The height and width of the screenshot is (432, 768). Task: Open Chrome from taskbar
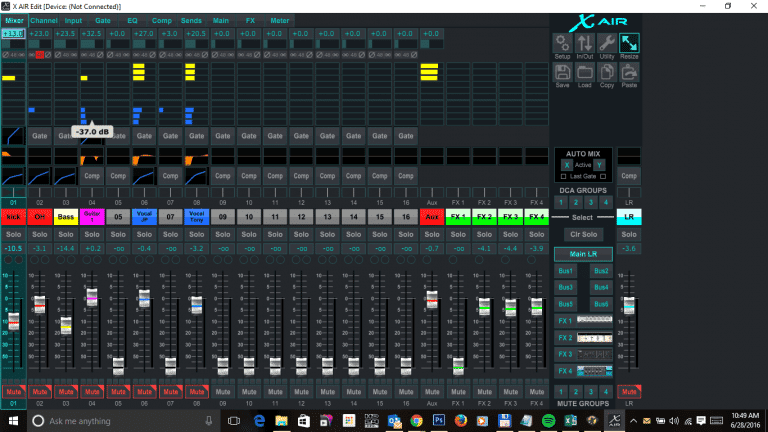pyautogui.click(x=416, y=421)
